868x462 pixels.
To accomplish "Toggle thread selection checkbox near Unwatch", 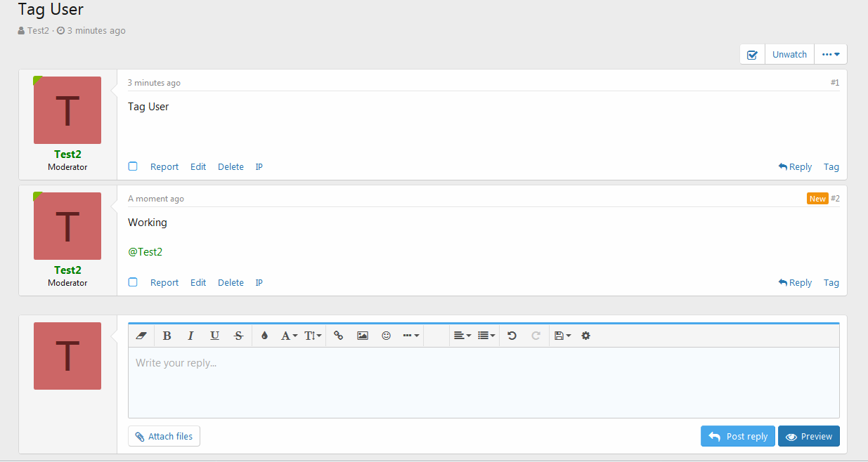I will (x=752, y=55).
